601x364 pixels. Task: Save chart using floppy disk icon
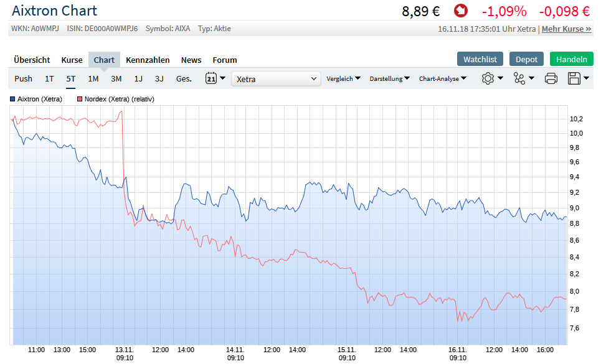click(x=574, y=78)
